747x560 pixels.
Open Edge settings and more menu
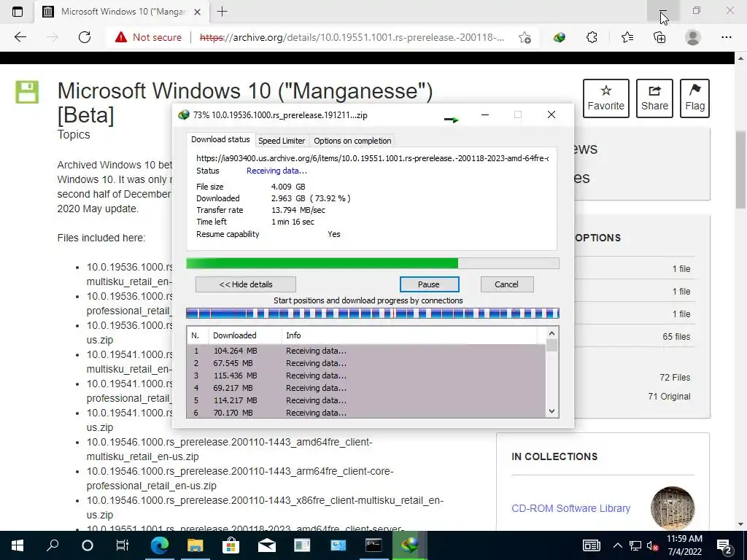click(x=726, y=37)
